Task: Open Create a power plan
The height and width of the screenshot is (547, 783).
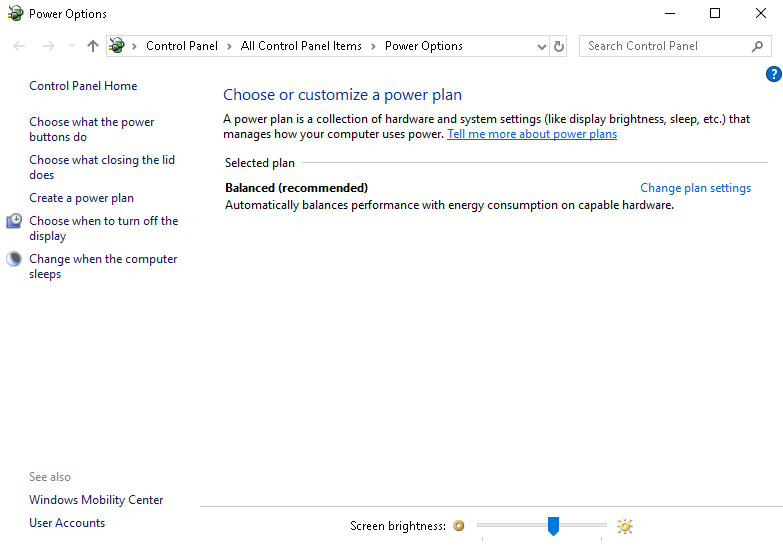Action: (81, 198)
